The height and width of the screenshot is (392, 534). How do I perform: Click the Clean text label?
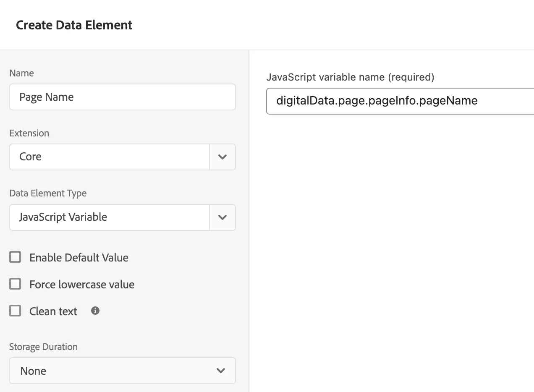[x=53, y=311]
